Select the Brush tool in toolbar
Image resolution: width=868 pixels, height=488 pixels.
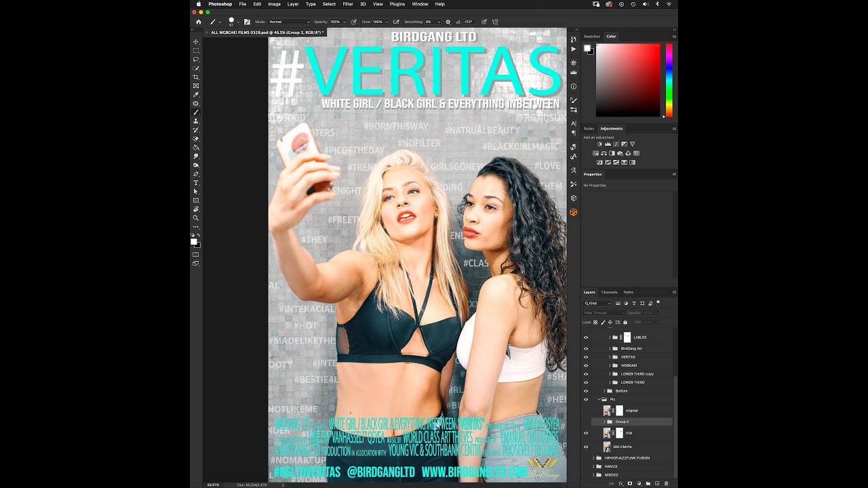(196, 113)
